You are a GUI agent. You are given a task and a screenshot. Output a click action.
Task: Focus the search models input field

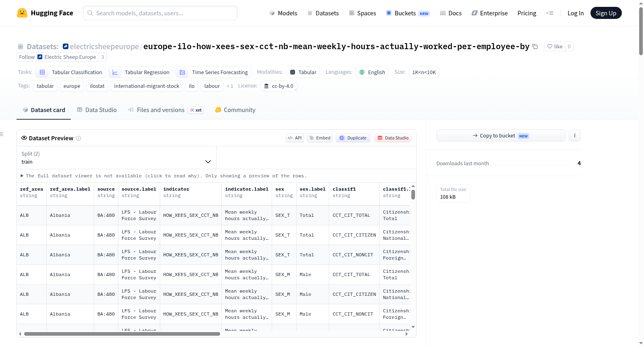pos(160,13)
